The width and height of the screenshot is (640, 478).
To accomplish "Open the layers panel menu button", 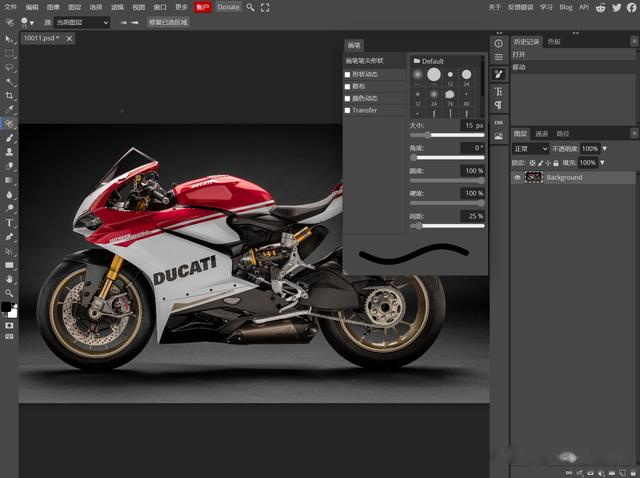I will 634,133.
